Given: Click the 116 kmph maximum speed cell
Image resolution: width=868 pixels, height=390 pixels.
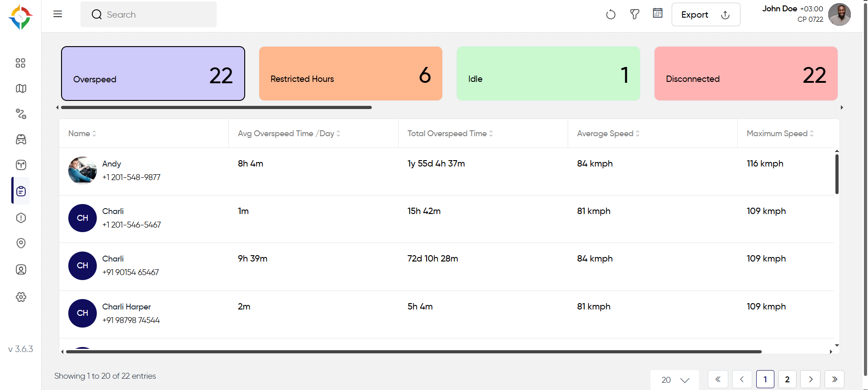Looking at the screenshot, I should [x=765, y=163].
